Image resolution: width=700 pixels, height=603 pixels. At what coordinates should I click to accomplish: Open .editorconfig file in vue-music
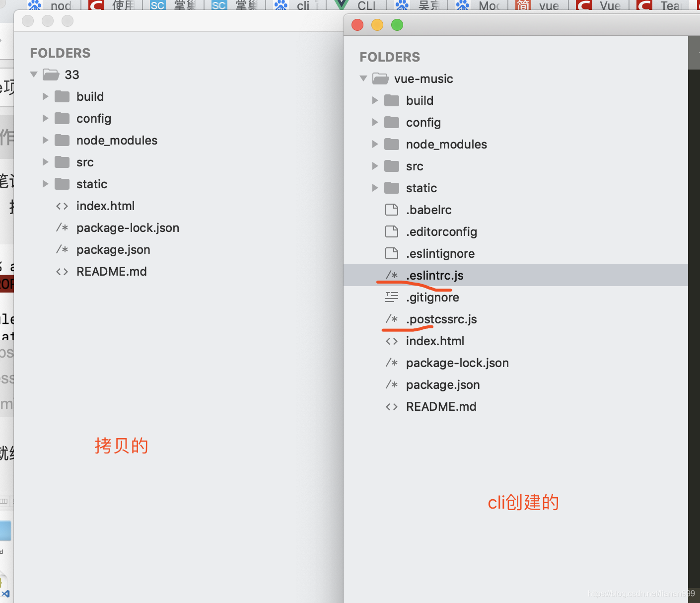(441, 232)
